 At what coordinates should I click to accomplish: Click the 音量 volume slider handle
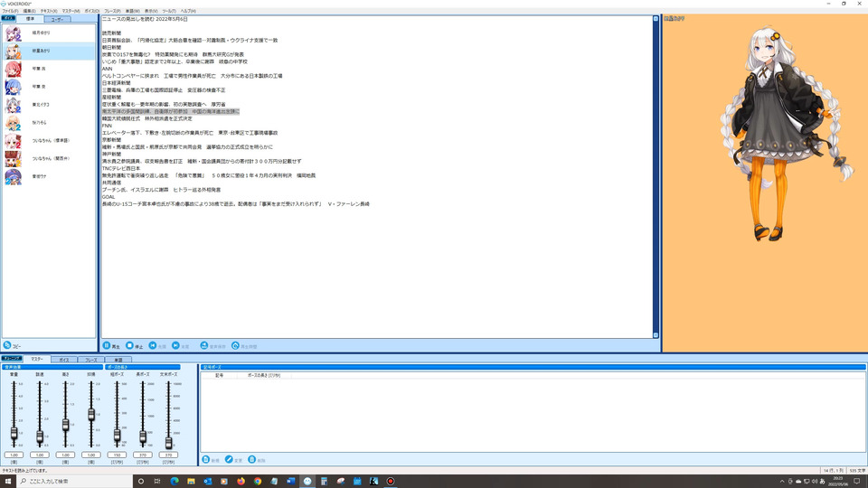point(14,434)
